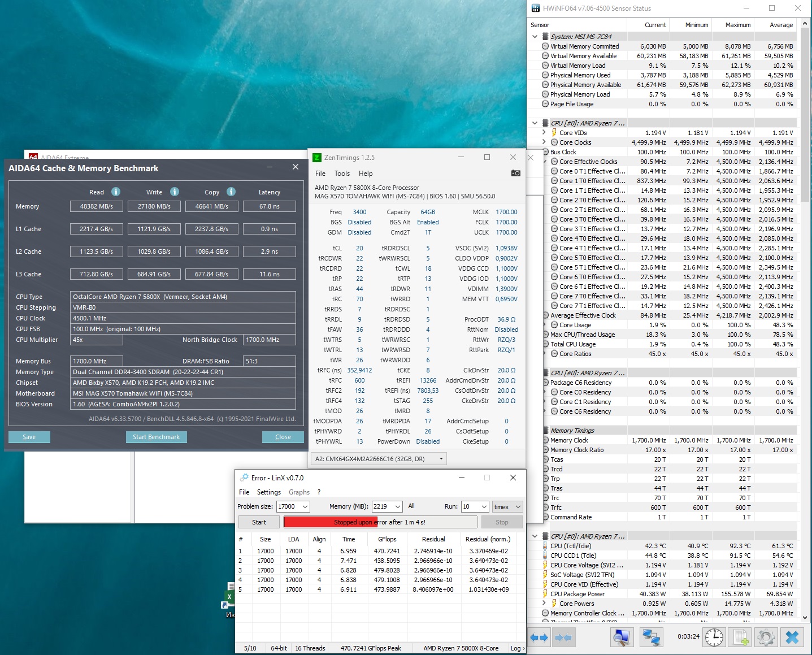Open the LinX Problem size dropdown

pos(305,506)
